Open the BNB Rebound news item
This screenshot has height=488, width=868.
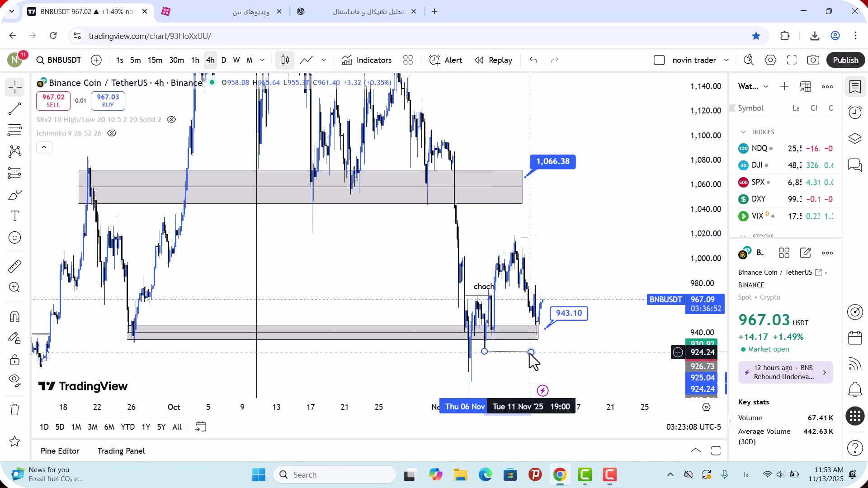(785, 372)
